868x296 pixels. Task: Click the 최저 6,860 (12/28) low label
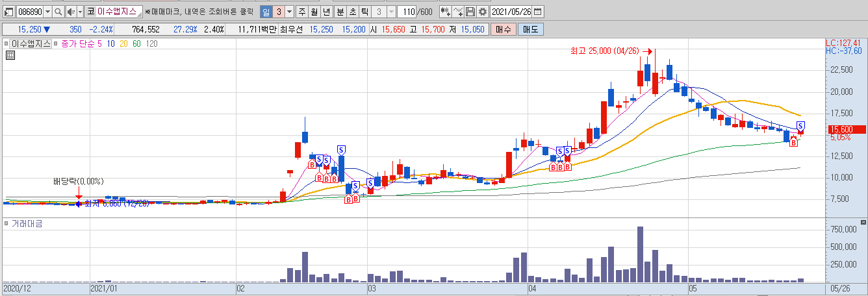[116, 203]
